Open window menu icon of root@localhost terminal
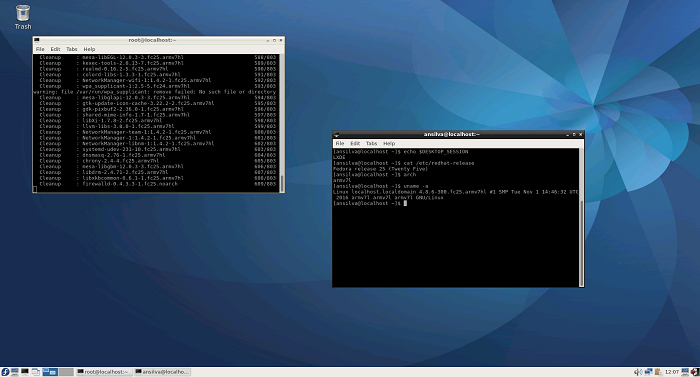The height and width of the screenshot is (377, 700). (37, 40)
